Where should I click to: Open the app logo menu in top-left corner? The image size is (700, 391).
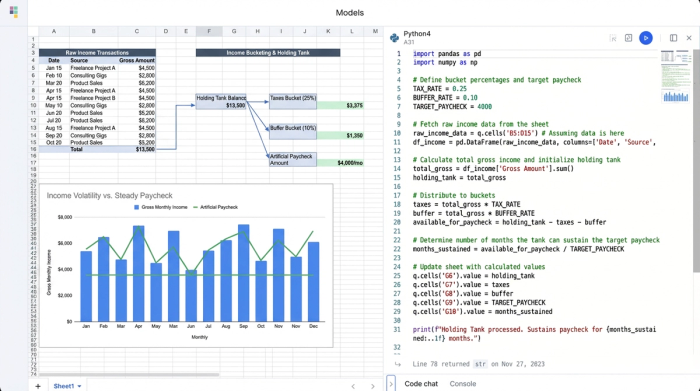pos(13,12)
